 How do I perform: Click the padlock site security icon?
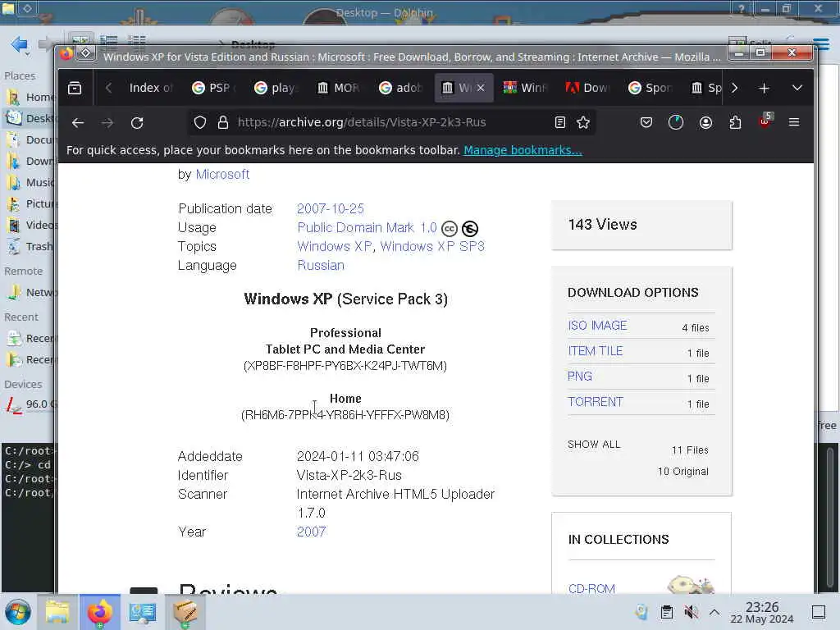click(x=223, y=123)
